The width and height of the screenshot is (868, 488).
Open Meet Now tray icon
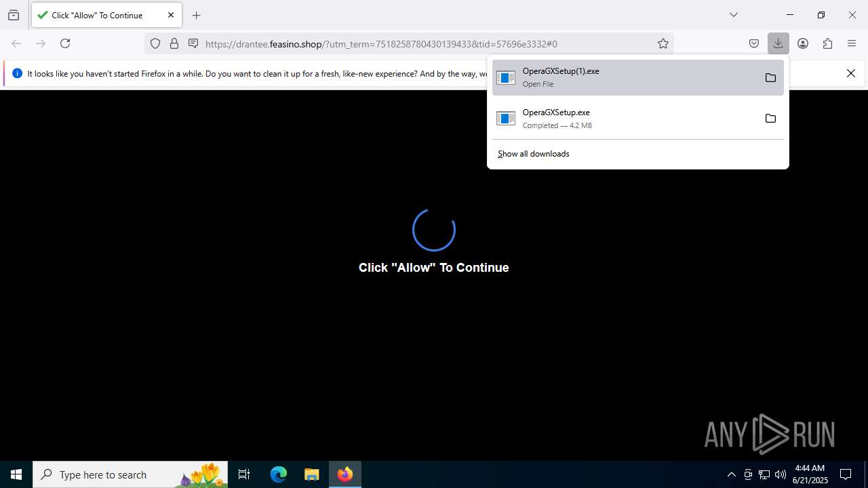tap(748, 474)
